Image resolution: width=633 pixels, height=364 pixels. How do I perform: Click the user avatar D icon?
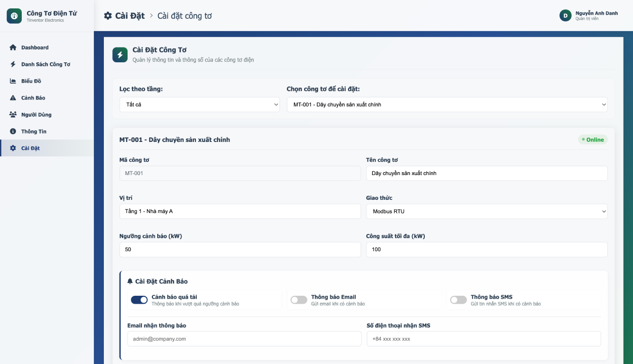[565, 16]
